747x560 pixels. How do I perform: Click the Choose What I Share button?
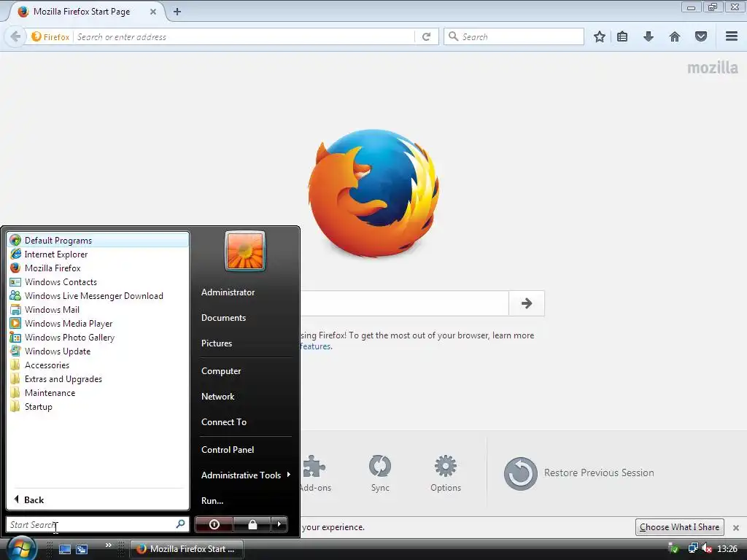pos(679,527)
